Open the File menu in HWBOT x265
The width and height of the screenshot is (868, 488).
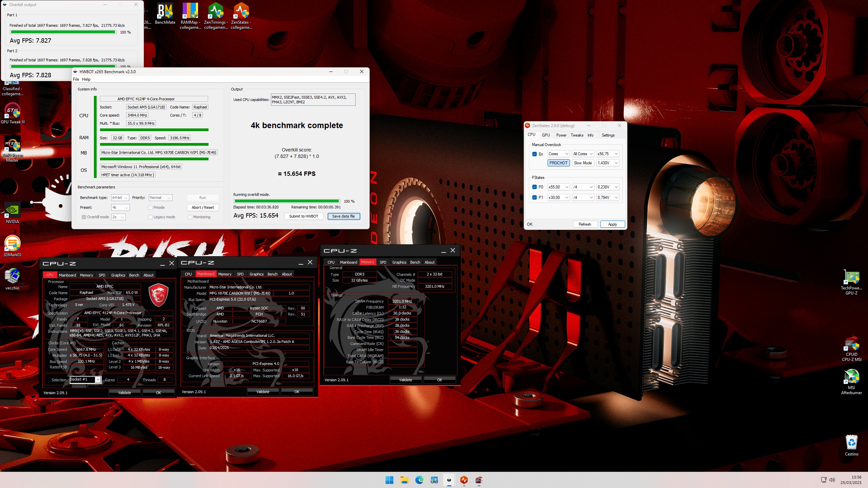pyautogui.click(x=76, y=79)
